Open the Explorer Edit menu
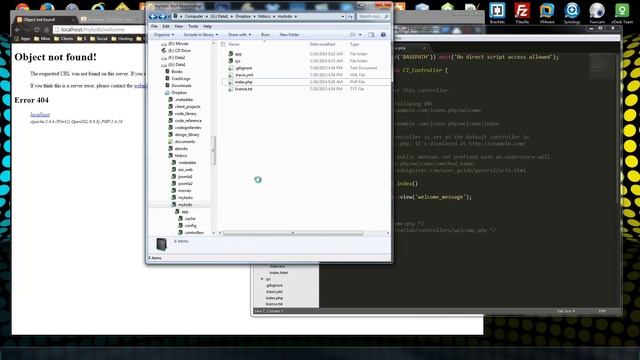 click(166, 26)
